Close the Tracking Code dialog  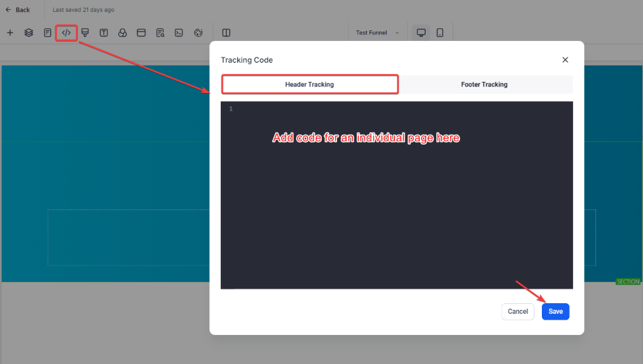point(565,60)
